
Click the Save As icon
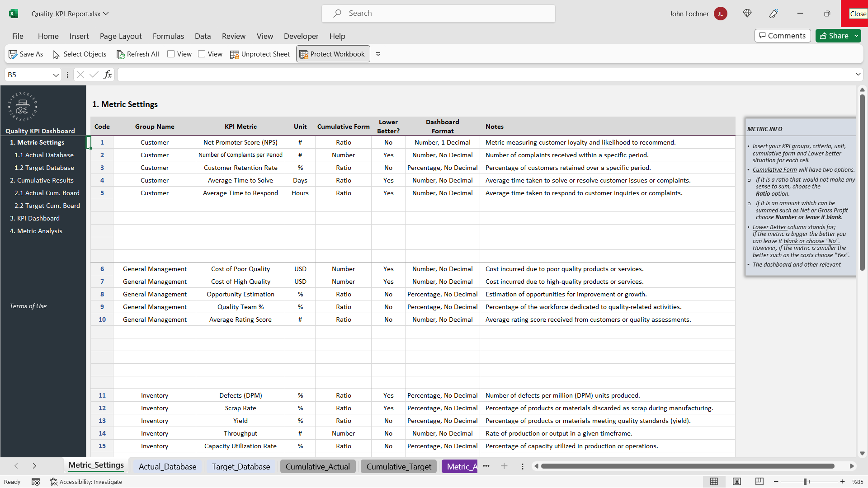point(13,54)
